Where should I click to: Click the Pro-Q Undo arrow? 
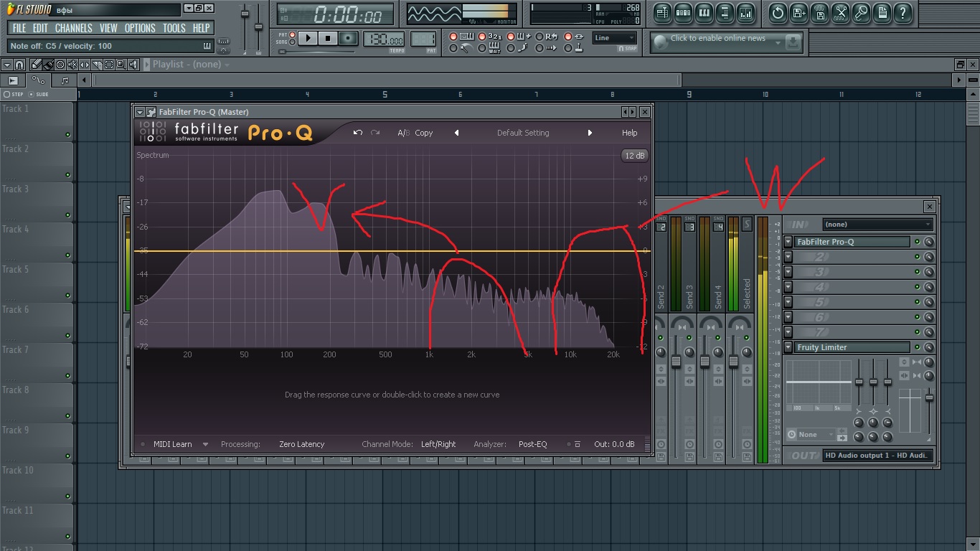[x=358, y=133]
